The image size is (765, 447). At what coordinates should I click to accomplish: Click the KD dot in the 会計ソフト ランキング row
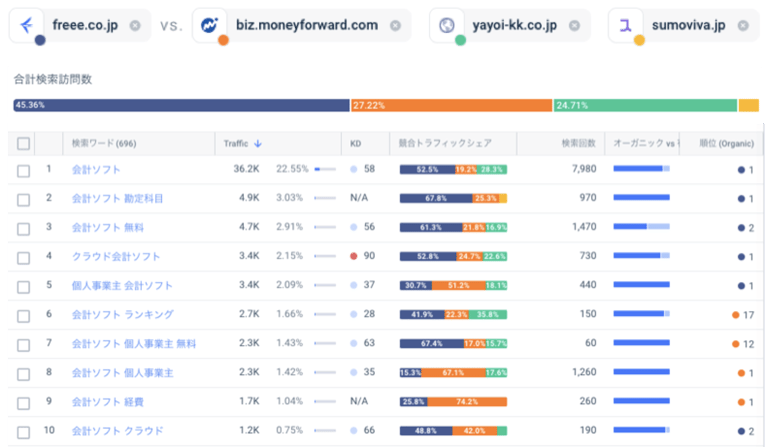[354, 314]
